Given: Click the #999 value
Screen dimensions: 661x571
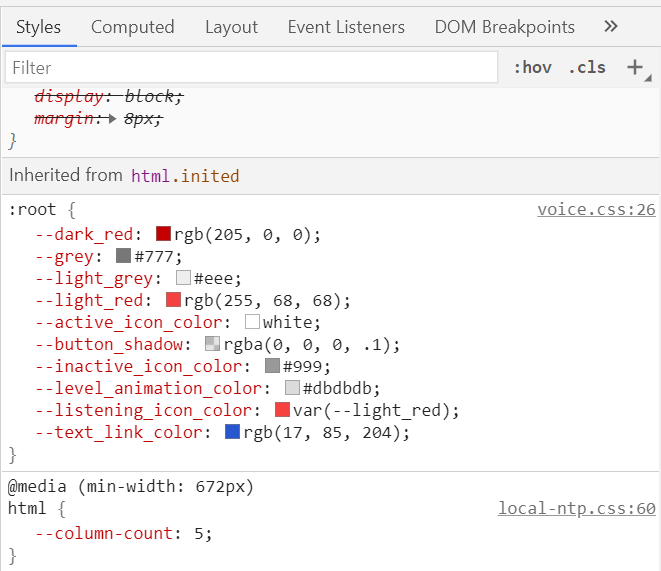Looking at the screenshot, I should (302, 366).
